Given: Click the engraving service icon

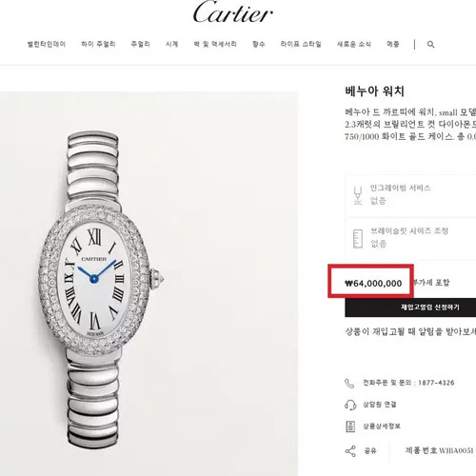Looking at the screenshot, I should 358,195.
